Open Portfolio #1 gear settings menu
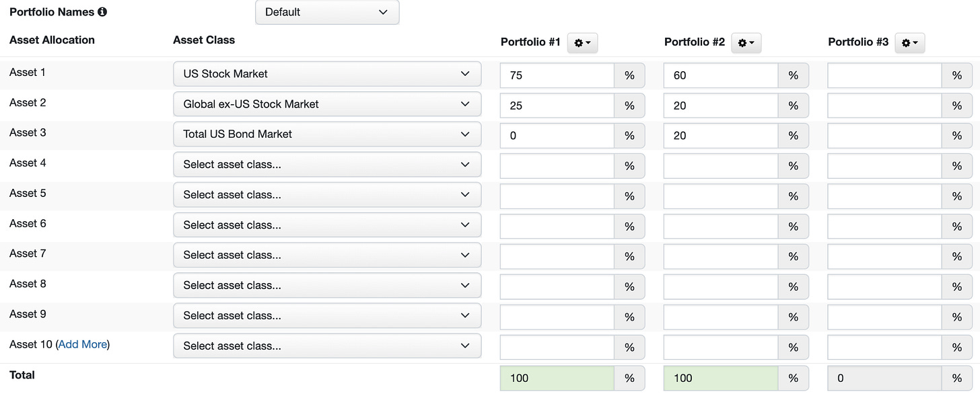Screen dimensions: 980x400 582,42
